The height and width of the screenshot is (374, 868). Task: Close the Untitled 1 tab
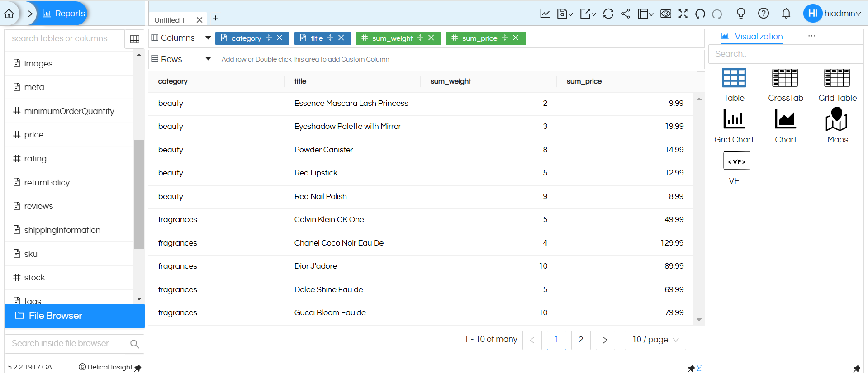coord(199,20)
